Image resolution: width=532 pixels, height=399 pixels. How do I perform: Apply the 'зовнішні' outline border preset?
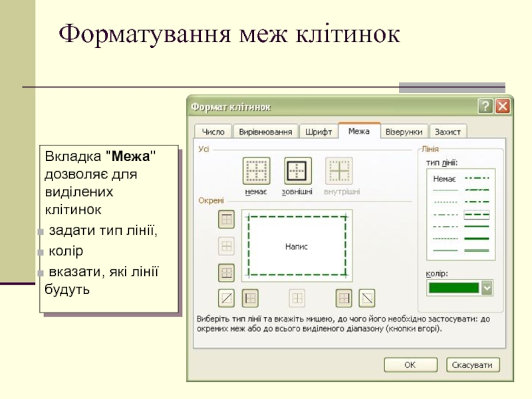tap(297, 171)
